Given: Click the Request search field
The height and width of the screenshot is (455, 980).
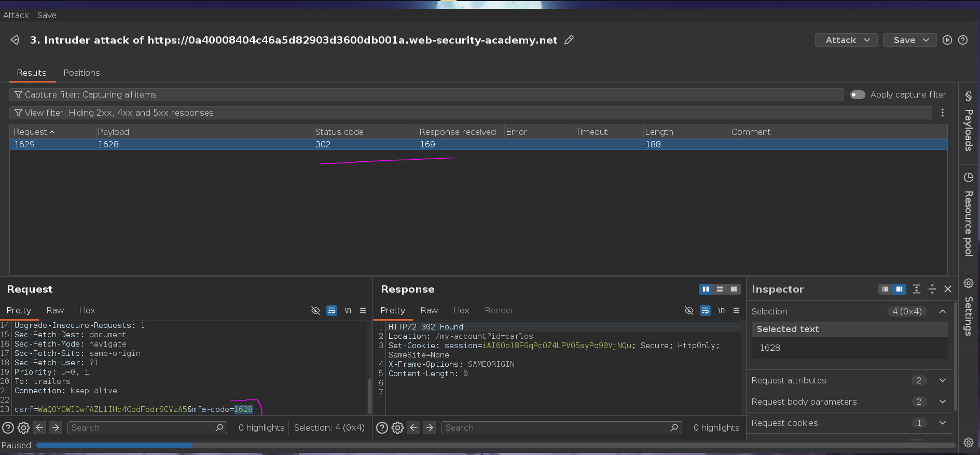Looking at the screenshot, I should click(147, 428).
